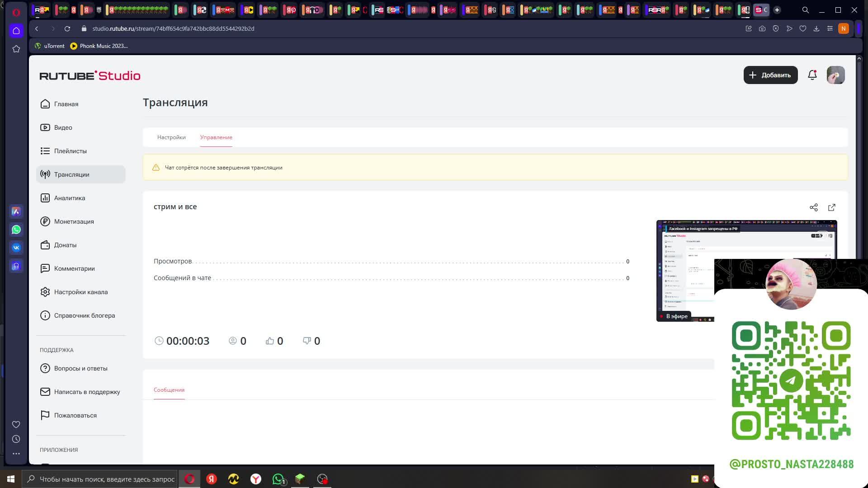Open the user profile avatar
Screen dimensions: 868x488
click(x=835, y=75)
